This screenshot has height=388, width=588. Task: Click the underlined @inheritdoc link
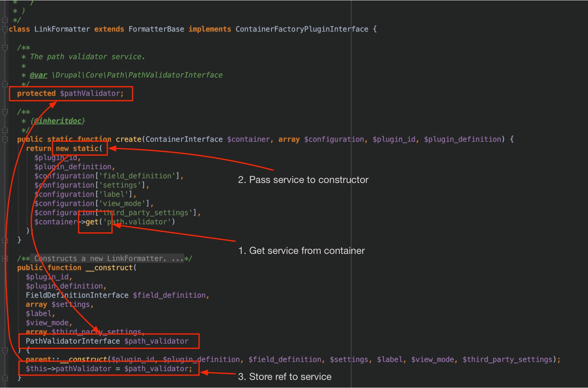pyautogui.click(x=59, y=121)
